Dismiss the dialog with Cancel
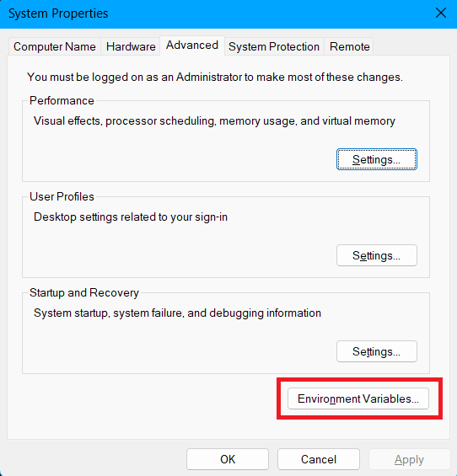The height and width of the screenshot is (476, 457). point(319,459)
